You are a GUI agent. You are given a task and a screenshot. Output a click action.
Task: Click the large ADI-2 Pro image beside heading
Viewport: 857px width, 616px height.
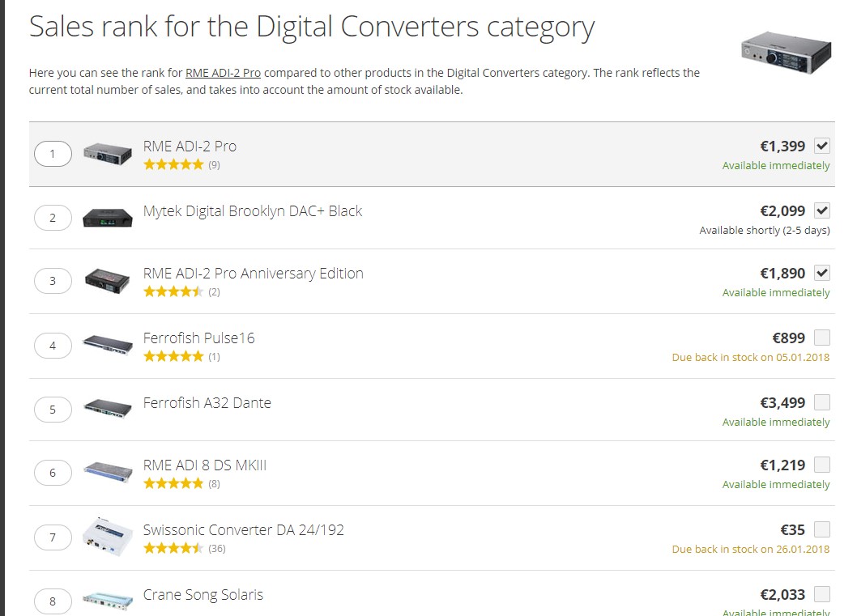tap(786, 53)
